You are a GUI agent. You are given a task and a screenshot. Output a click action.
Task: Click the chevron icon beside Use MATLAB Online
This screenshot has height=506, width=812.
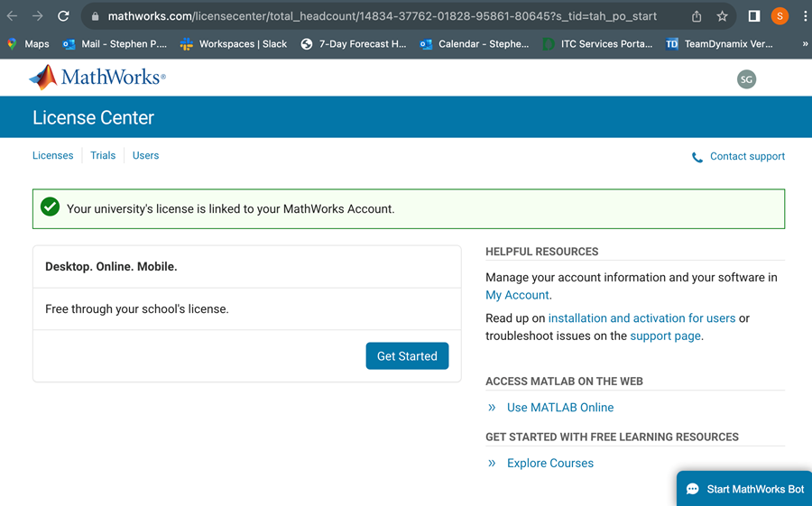492,408
